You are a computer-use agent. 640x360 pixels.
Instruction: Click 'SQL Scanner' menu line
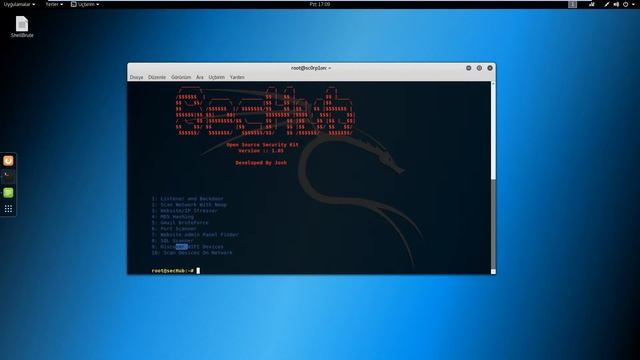coord(173,241)
